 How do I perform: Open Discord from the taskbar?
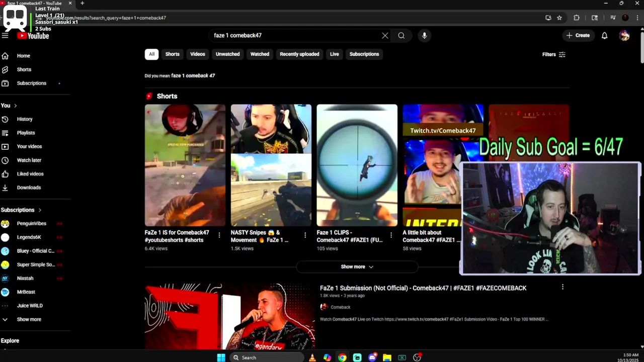372,357
